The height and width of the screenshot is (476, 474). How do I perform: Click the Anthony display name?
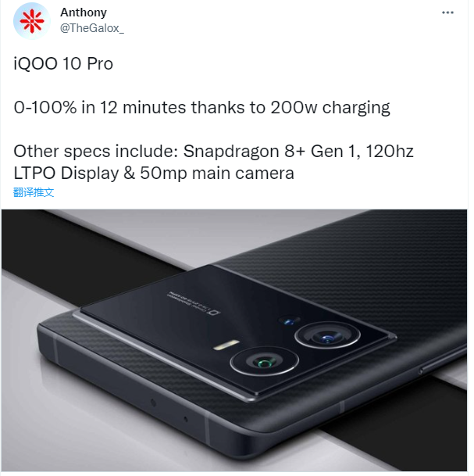(x=84, y=13)
